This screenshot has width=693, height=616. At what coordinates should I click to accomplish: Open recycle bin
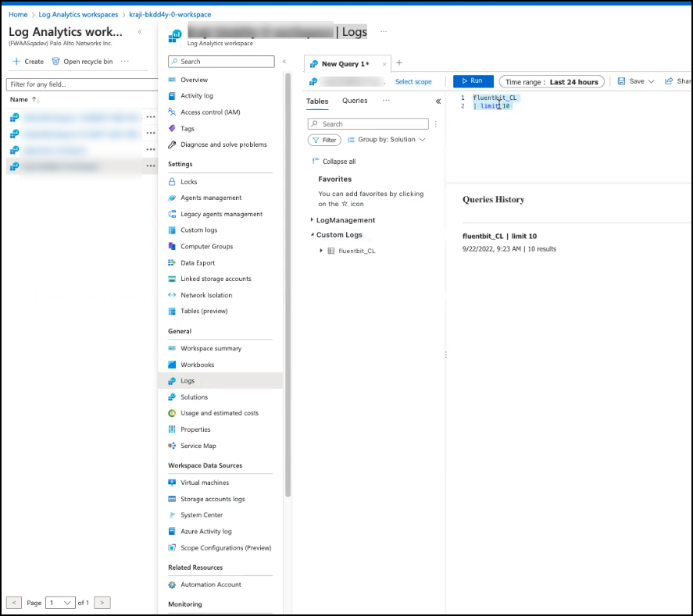pos(82,62)
